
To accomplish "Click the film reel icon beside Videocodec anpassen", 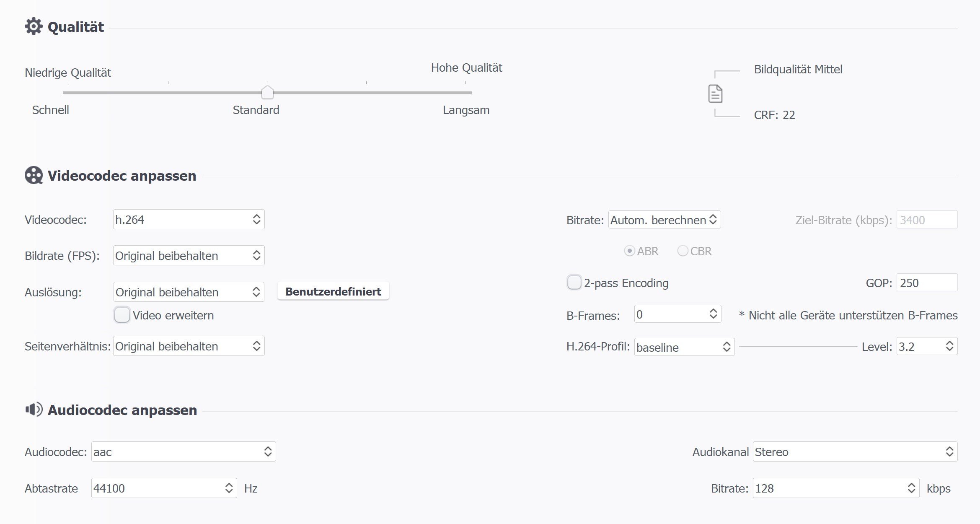I will pyautogui.click(x=34, y=176).
